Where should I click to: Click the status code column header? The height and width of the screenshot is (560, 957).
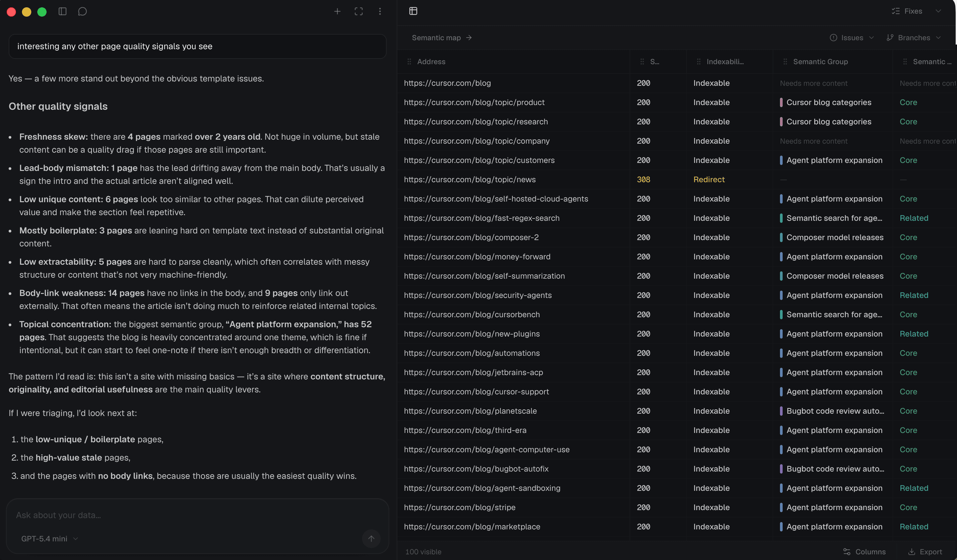pyautogui.click(x=654, y=62)
